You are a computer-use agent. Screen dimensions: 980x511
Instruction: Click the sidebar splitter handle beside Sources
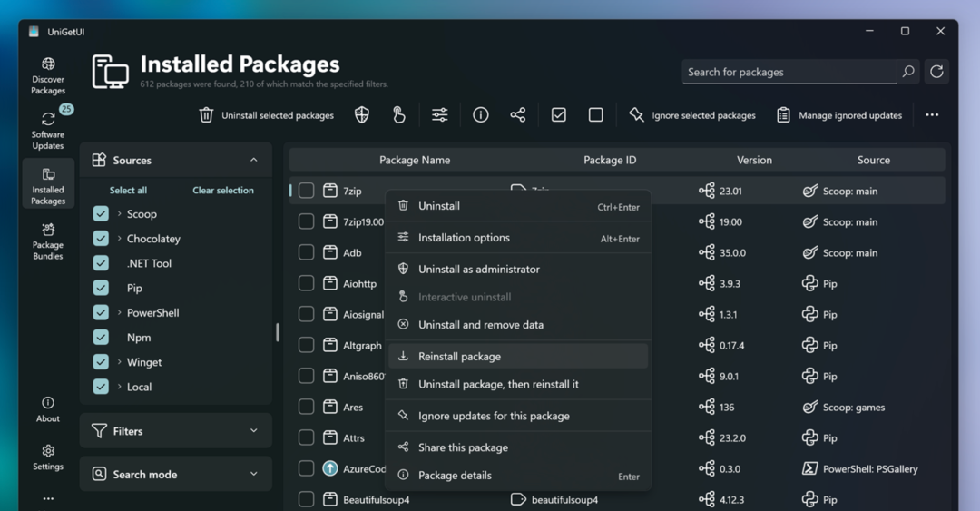(x=278, y=332)
